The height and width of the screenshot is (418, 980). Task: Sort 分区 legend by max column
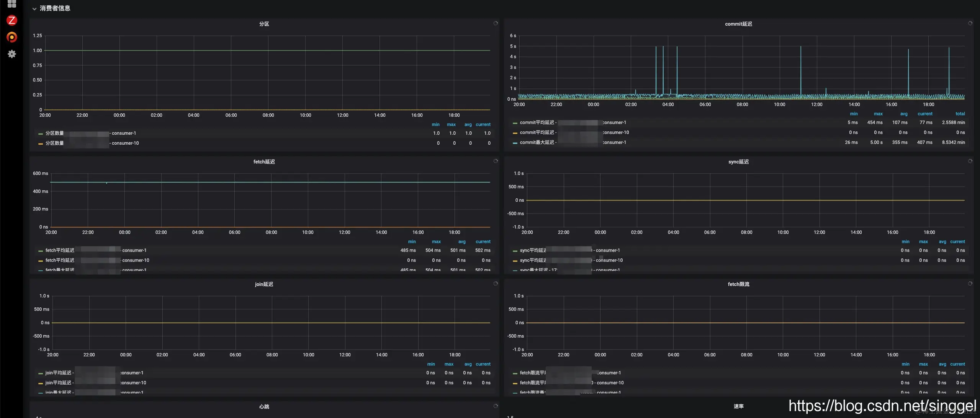pyautogui.click(x=451, y=124)
